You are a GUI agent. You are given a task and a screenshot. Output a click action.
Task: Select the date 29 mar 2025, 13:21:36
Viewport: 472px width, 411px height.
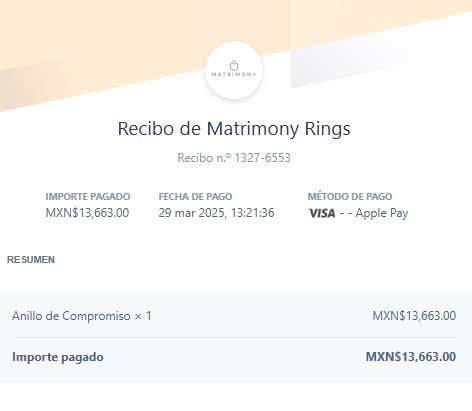point(216,213)
